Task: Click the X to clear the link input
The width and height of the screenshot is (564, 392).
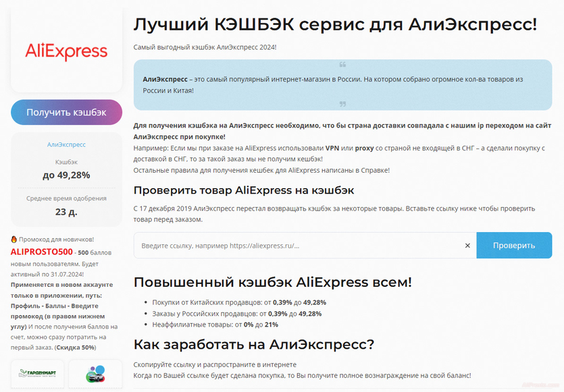Action: coord(467,246)
